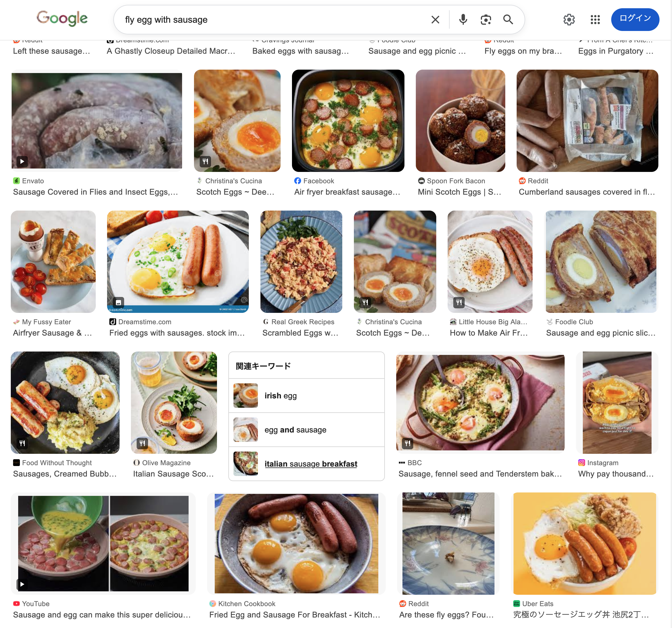Open search by image camera icon
This screenshot has height=628, width=672.
pyautogui.click(x=485, y=20)
